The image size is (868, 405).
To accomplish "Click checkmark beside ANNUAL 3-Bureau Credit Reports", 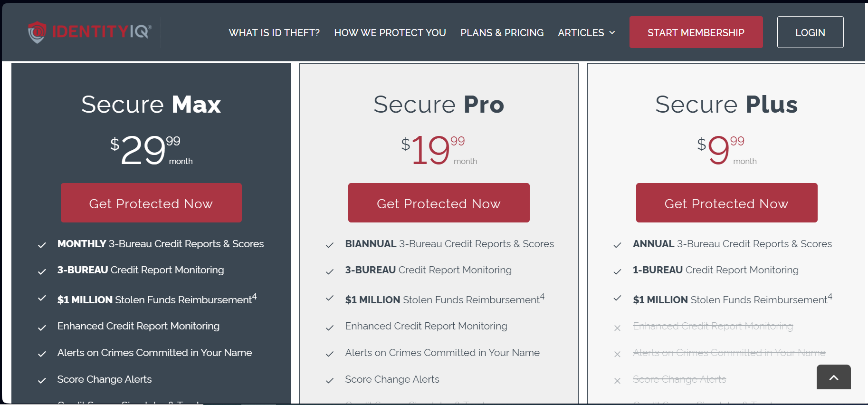I will [617, 245].
